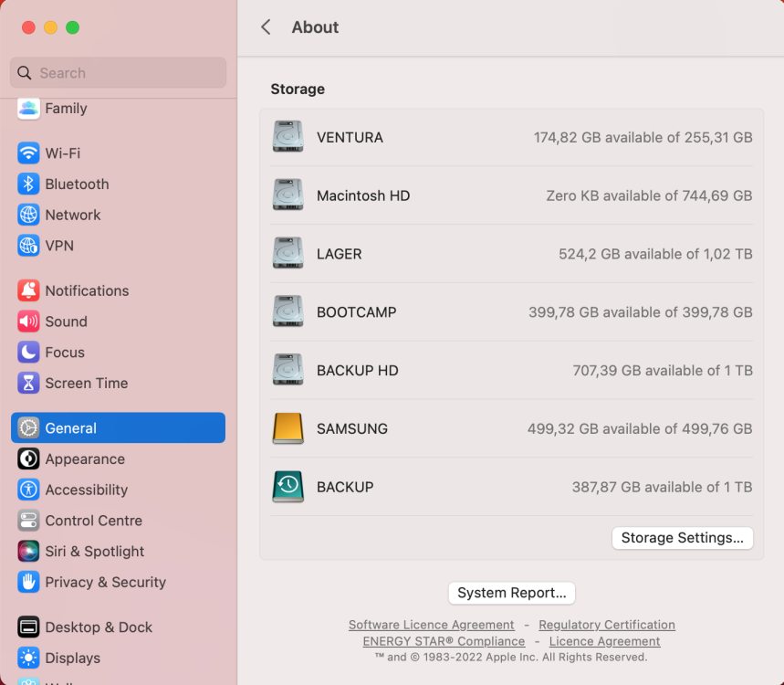Screen dimensions: 784x685
Task: Click "Zero KB available of 744,69 GB"
Action: coord(649,195)
